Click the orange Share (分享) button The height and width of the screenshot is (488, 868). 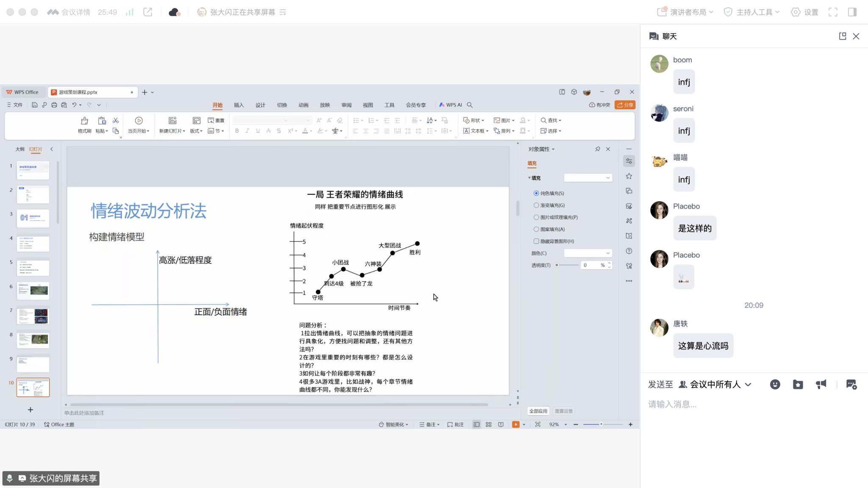point(625,105)
